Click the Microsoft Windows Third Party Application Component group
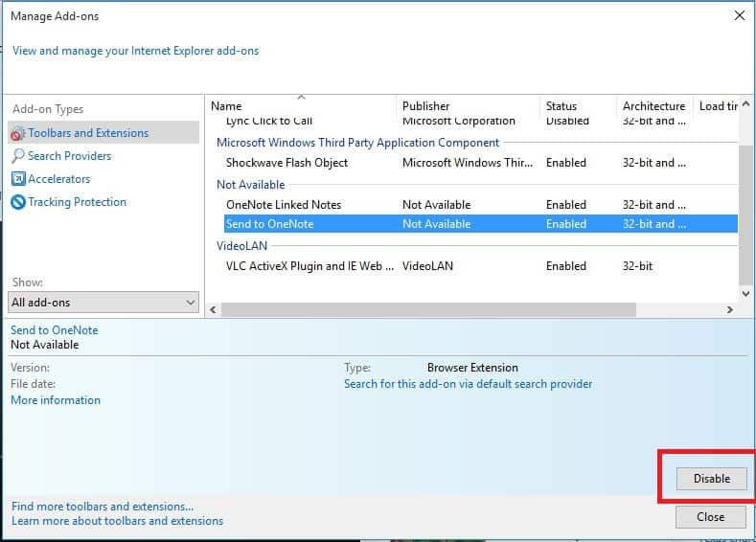Viewport: 756px width, 542px height. click(x=357, y=143)
